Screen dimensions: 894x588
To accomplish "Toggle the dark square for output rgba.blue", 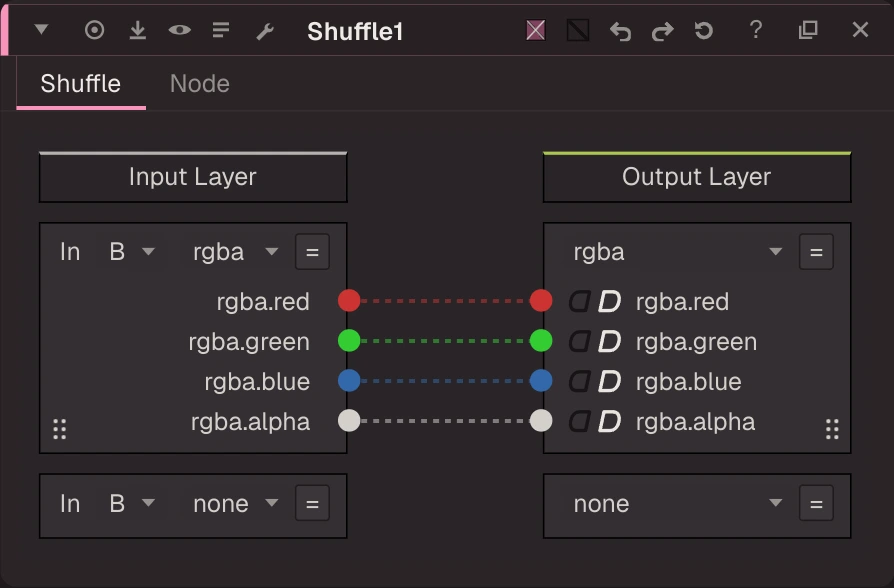I will click(580, 381).
